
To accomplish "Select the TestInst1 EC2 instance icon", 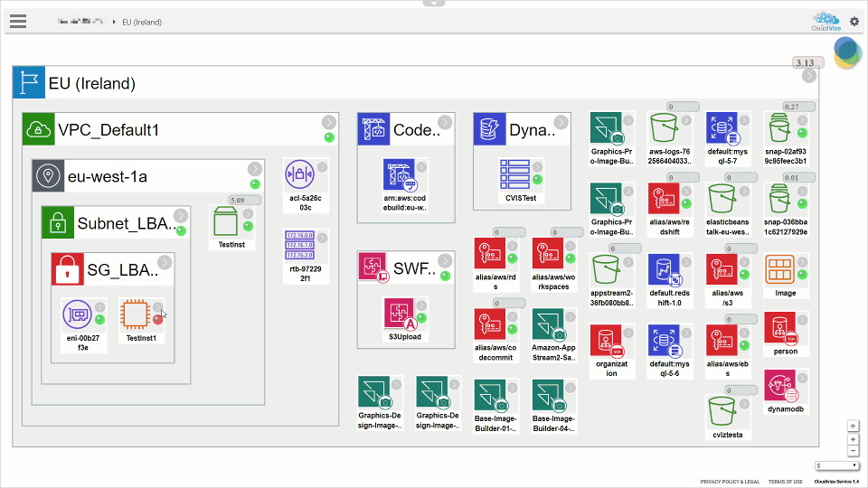I will coord(135,314).
